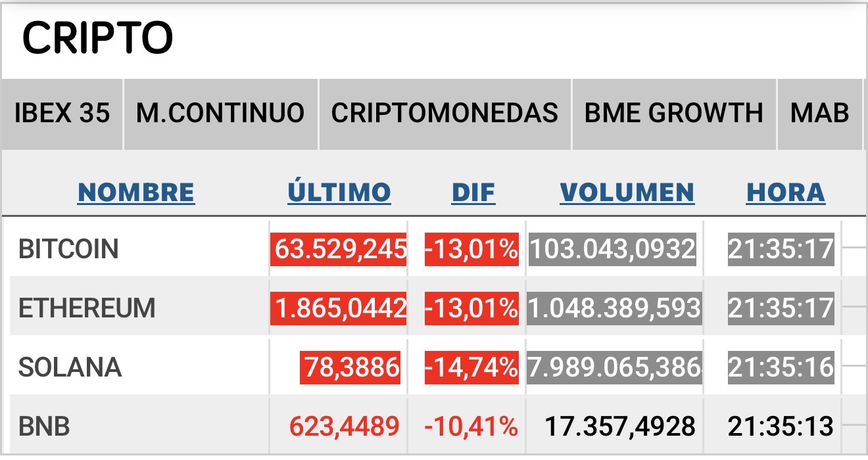868x460 pixels.
Task: Click Bitcoin's last price 63.529,245
Action: point(339,250)
